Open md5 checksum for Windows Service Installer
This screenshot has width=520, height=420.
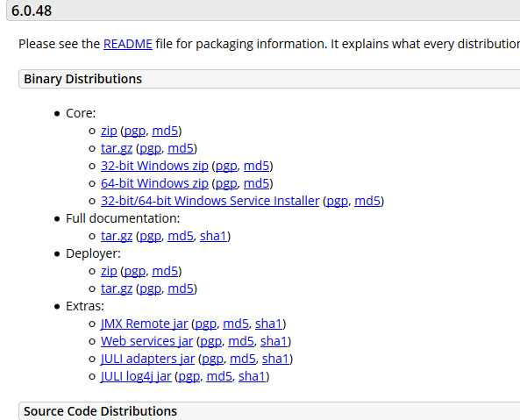click(x=367, y=201)
